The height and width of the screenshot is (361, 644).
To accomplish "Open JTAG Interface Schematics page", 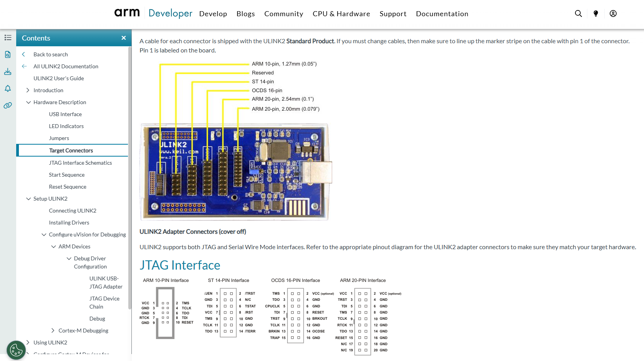I will 80,163.
